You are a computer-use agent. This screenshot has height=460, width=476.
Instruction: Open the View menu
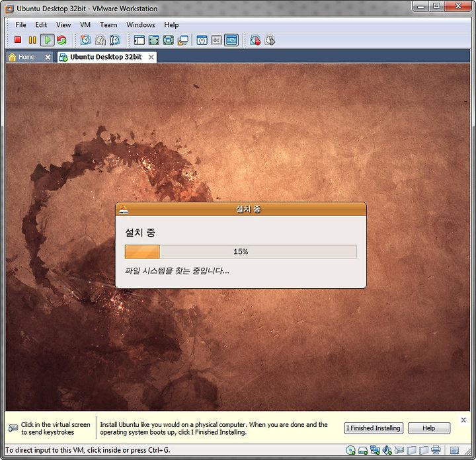coord(63,25)
